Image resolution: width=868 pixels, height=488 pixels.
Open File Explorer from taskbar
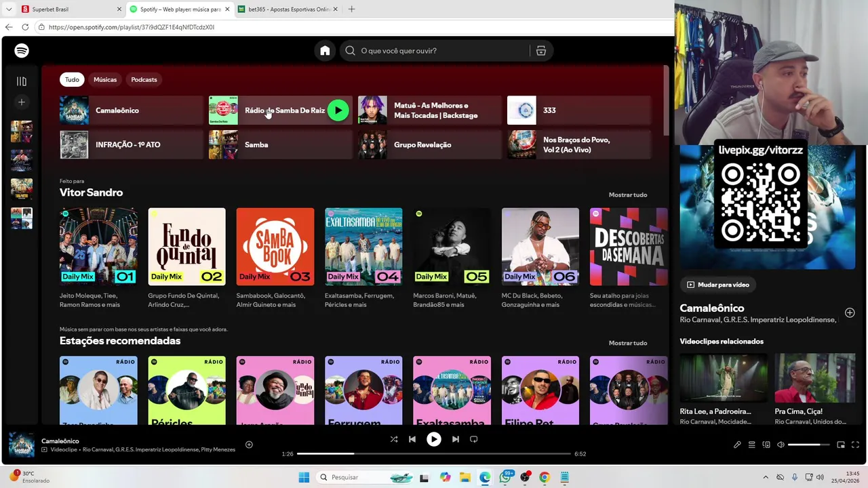pyautogui.click(x=465, y=477)
